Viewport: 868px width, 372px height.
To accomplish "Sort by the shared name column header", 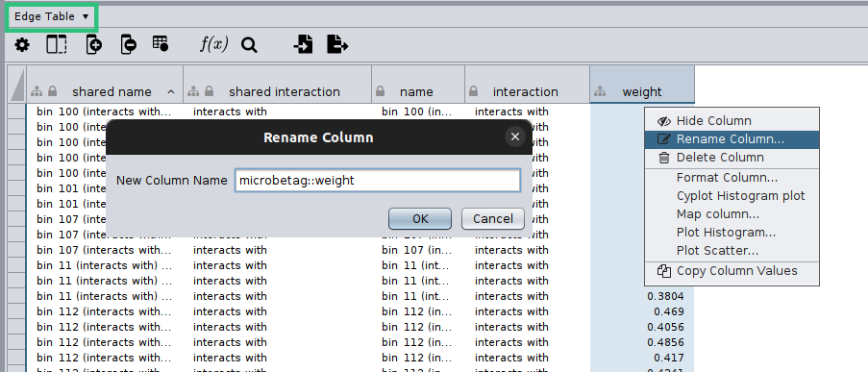I will point(105,85).
